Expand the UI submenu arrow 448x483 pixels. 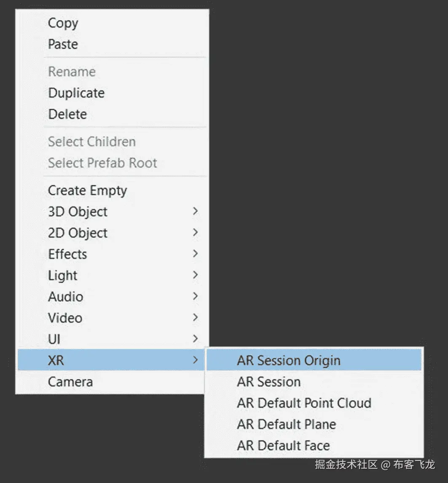(195, 339)
